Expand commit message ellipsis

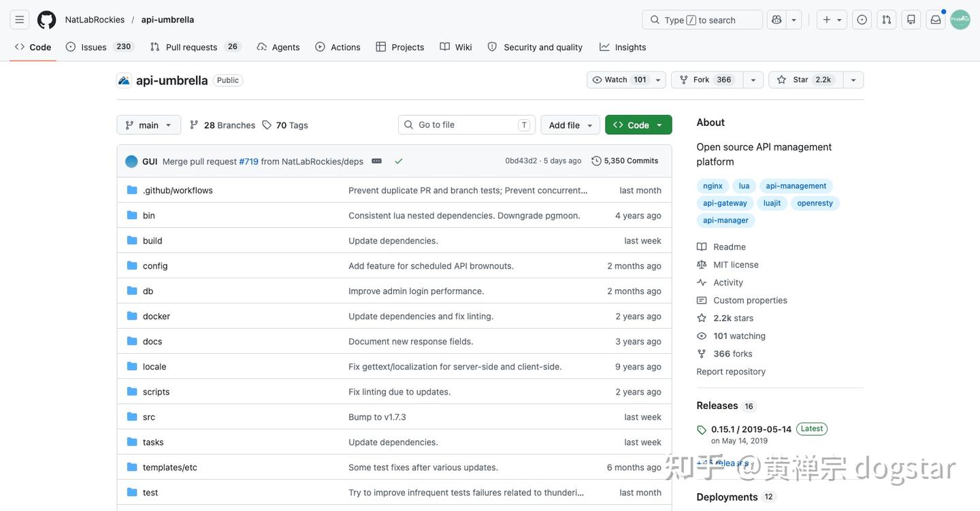[376, 161]
